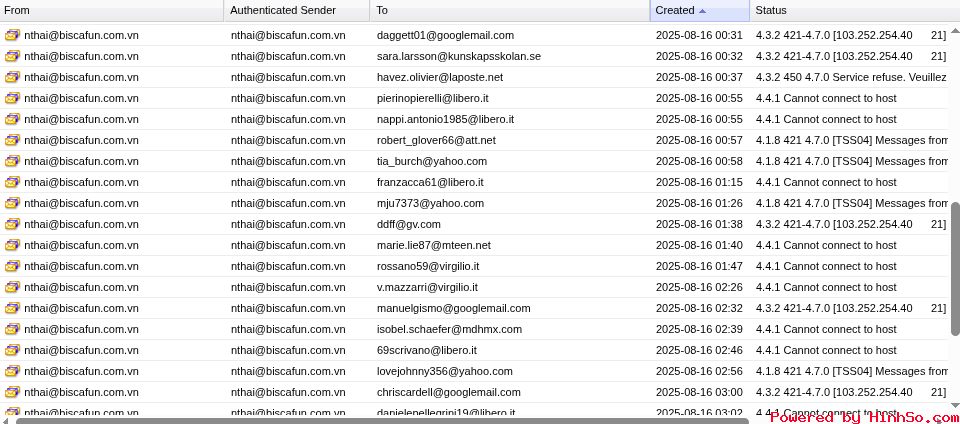
Task: Select recipient robert_glover66@att.net
Action: pyautogui.click(x=436, y=140)
